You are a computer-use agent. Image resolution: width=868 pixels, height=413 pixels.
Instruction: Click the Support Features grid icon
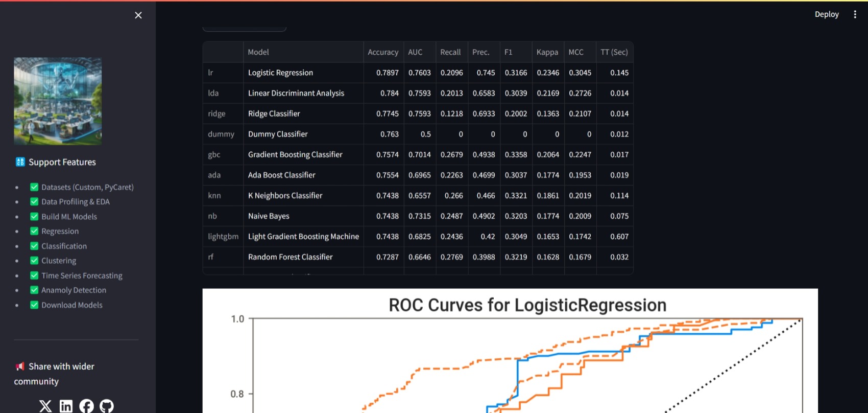tap(20, 162)
